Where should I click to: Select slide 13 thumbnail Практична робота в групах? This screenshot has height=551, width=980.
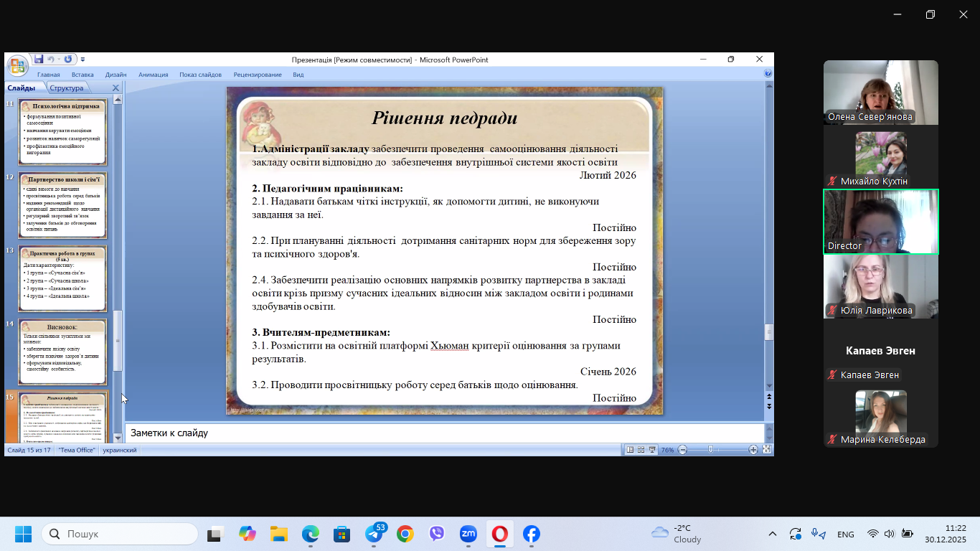64,278
